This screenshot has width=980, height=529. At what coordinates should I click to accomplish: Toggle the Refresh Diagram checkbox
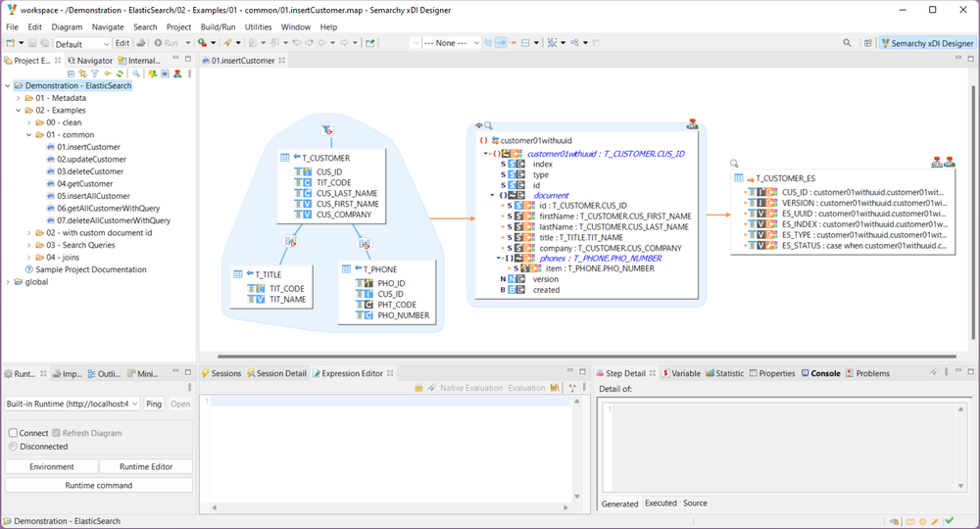[57, 433]
